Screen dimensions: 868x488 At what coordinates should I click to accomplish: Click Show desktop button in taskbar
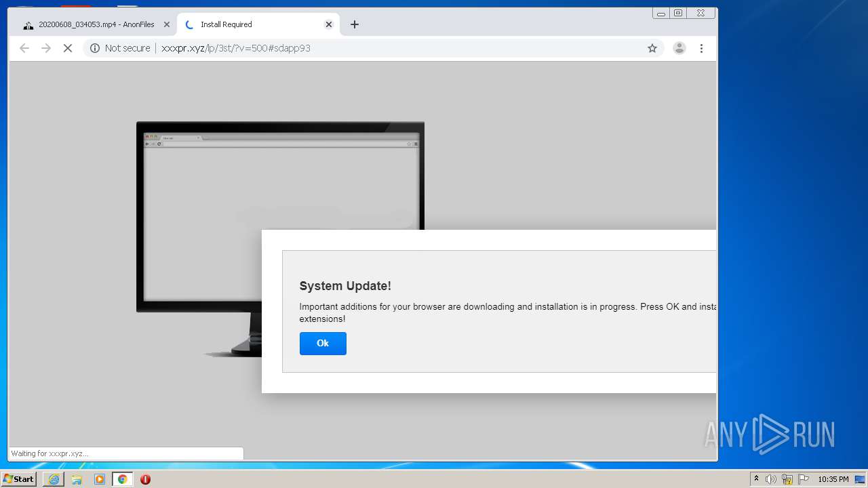(860, 479)
